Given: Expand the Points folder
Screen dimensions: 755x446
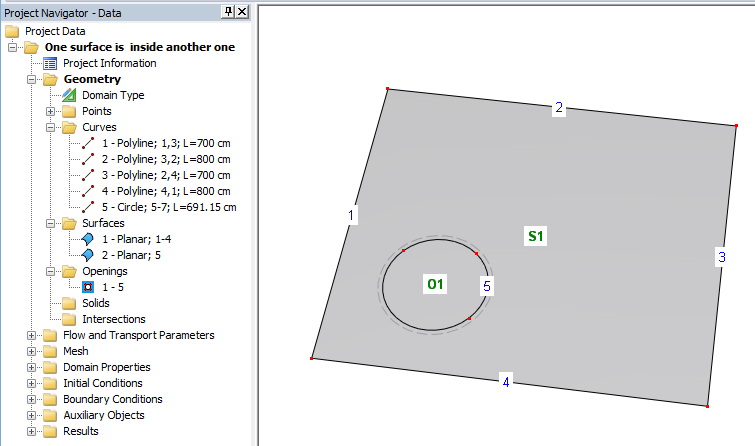Looking at the screenshot, I should [x=51, y=111].
